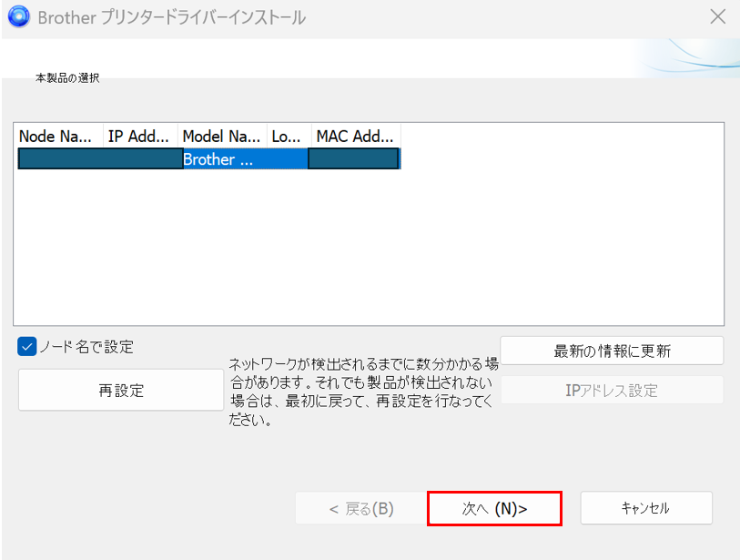Toggle the ノード名で設定 checkbox

[27, 347]
